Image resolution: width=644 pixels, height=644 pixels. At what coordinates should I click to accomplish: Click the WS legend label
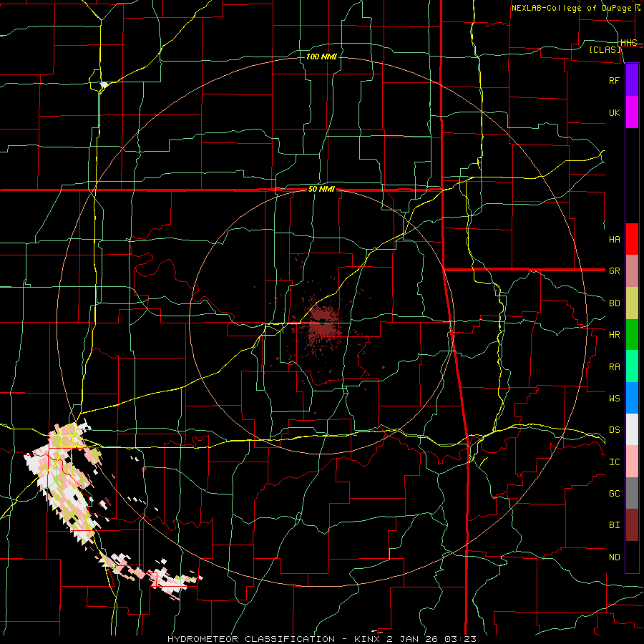pyautogui.click(x=615, y=399)
